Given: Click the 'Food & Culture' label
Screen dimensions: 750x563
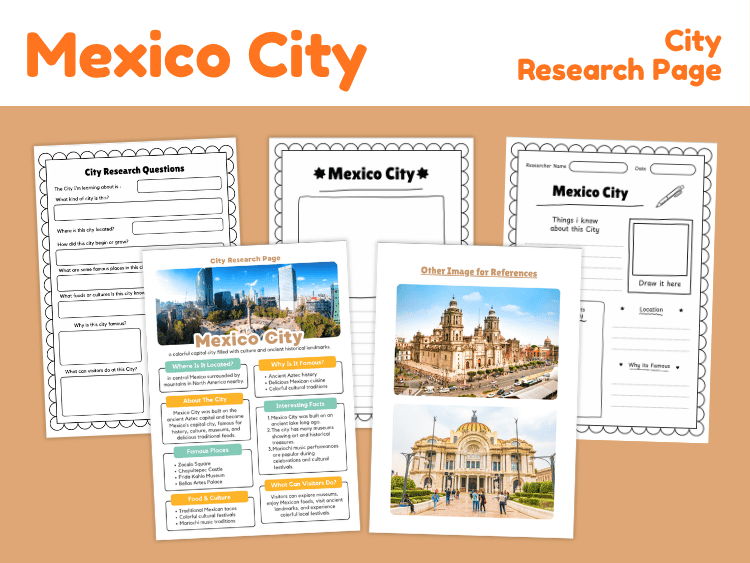Looking at the screenshot, I should point(209,498).
